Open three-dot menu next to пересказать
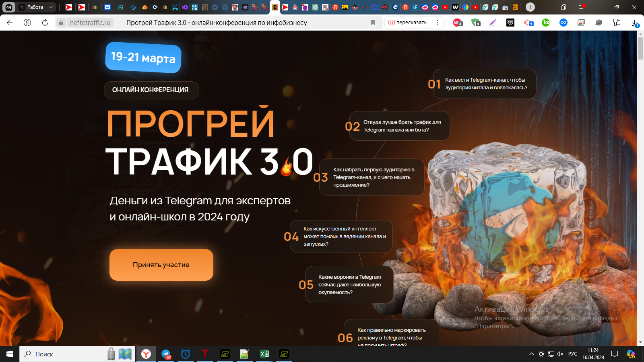Screen dimensions: 644x362 coord(438,23)
